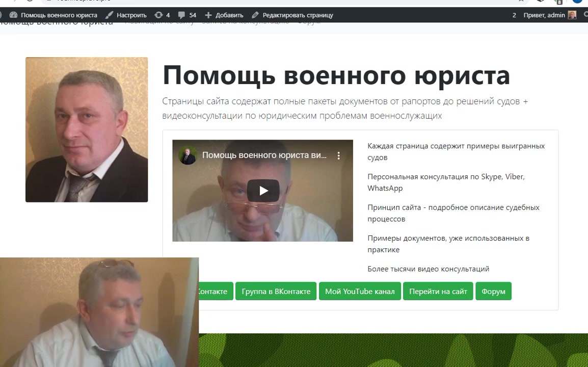Open the Помощь военного юриста admin menu
The image size is (588, 367).
[59, 15]
